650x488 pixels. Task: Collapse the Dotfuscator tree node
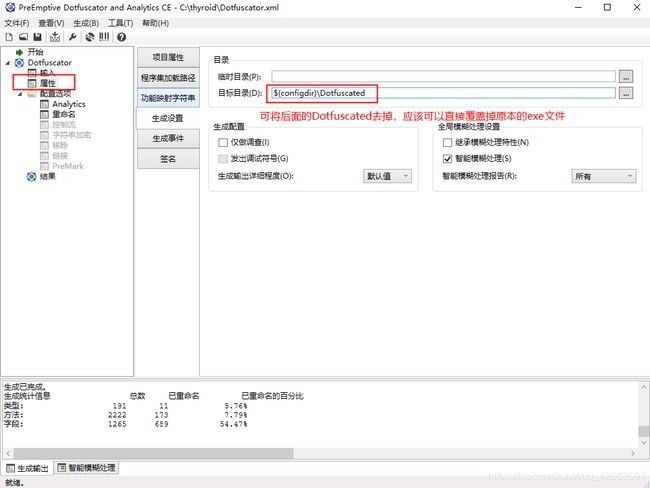(x=8, y=63)
